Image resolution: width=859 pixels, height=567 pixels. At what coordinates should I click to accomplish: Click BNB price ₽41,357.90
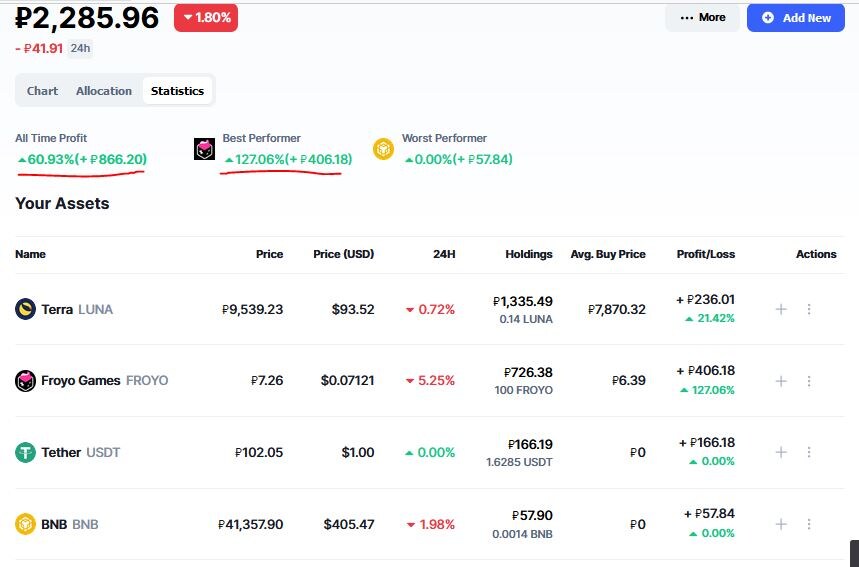[x=250, y=524]
